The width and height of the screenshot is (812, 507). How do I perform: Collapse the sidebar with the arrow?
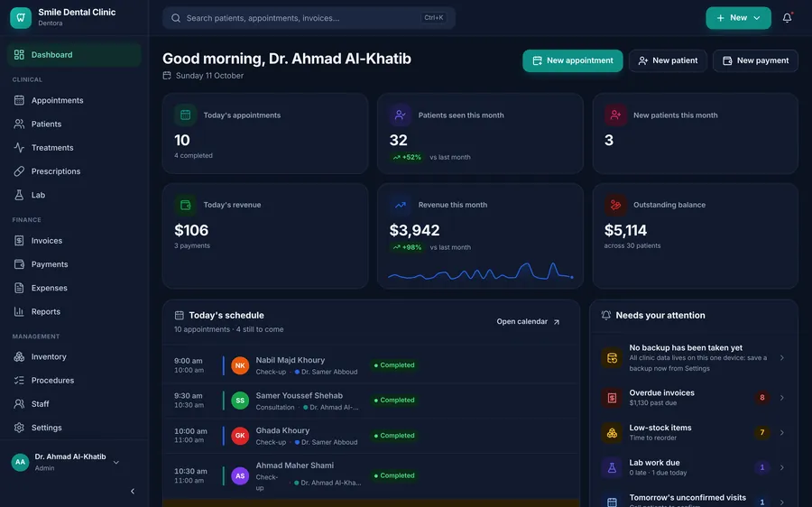[133, 491]
